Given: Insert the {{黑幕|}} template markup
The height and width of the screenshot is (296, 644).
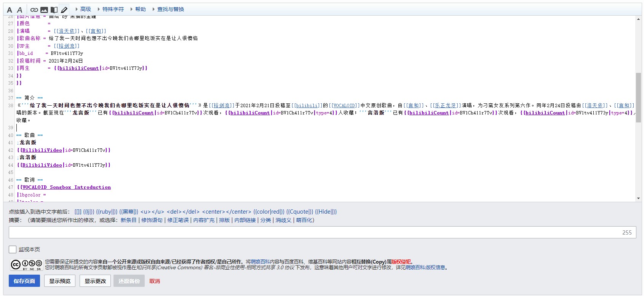Looking at the screenshot, I should (x=129, y=212).
